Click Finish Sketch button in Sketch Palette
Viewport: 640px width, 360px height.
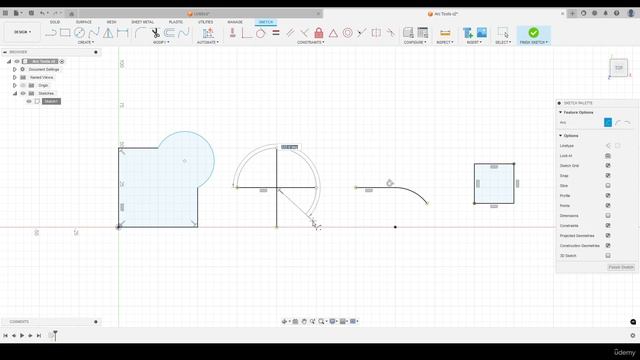click(621, 267)
